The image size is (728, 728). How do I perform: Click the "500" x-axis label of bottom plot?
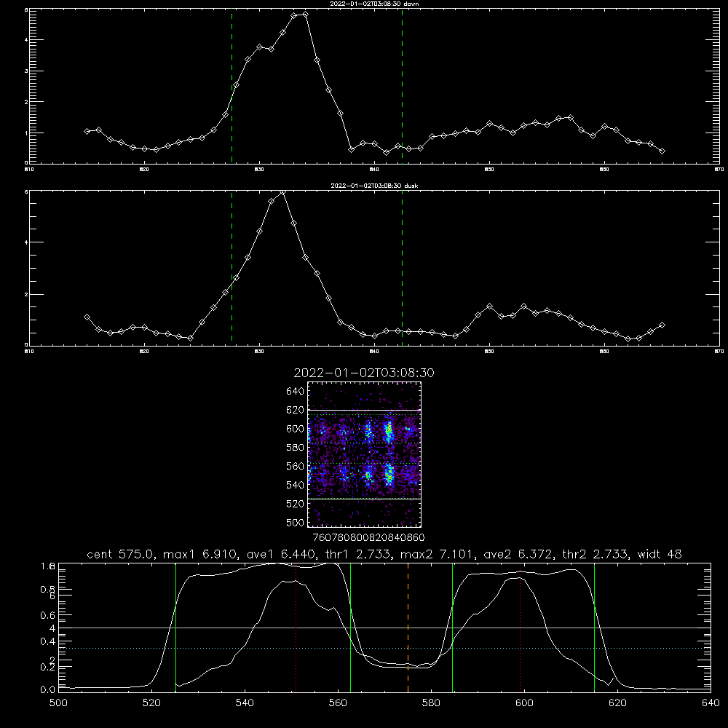[x=58, y=703]
